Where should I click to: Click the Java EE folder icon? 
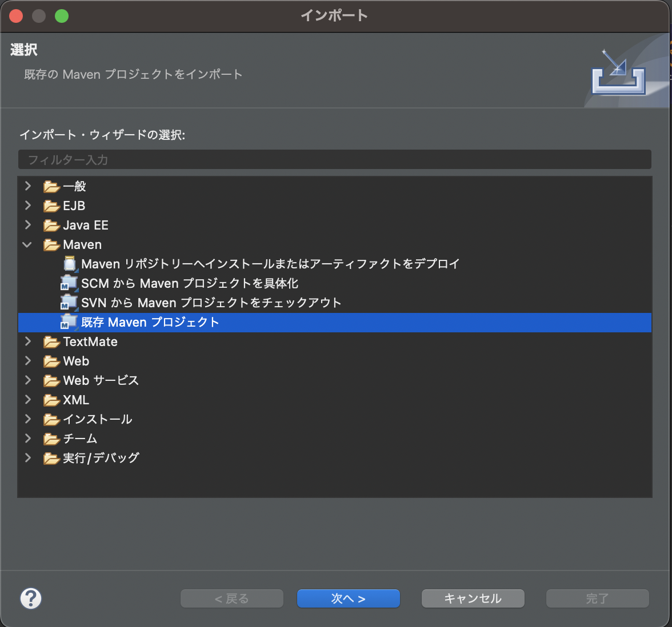click(51, 225)
